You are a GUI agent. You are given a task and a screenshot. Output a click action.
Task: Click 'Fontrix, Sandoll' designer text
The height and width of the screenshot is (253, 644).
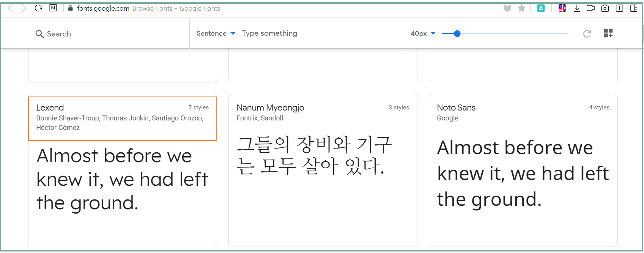260,118
